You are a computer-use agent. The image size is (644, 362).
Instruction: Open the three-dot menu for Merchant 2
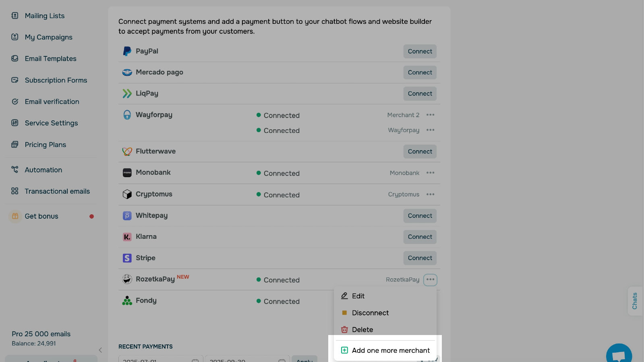click(x=430, y=115)
